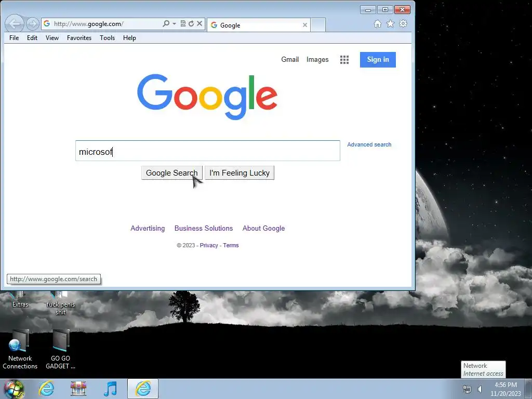Image resolution: width=532 pixels, height=399 pixels.
Task: Click the Show desktop strip on the taskbar
Action: [529, 389]
